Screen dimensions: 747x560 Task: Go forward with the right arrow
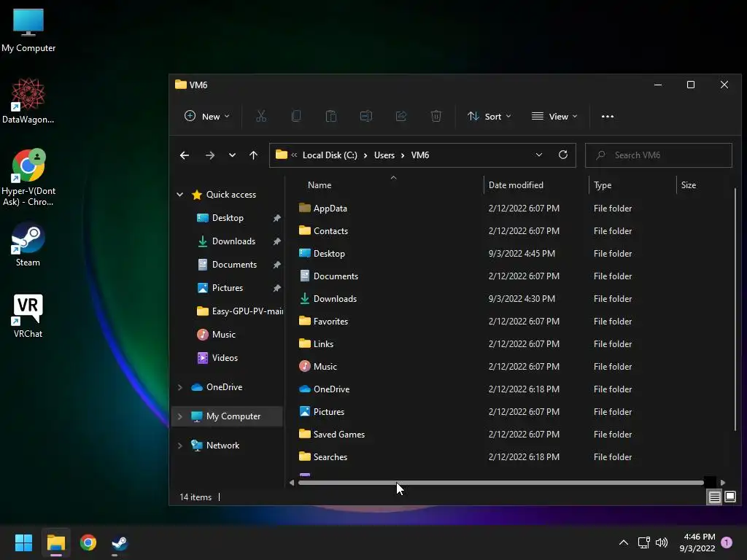[209, 155]
